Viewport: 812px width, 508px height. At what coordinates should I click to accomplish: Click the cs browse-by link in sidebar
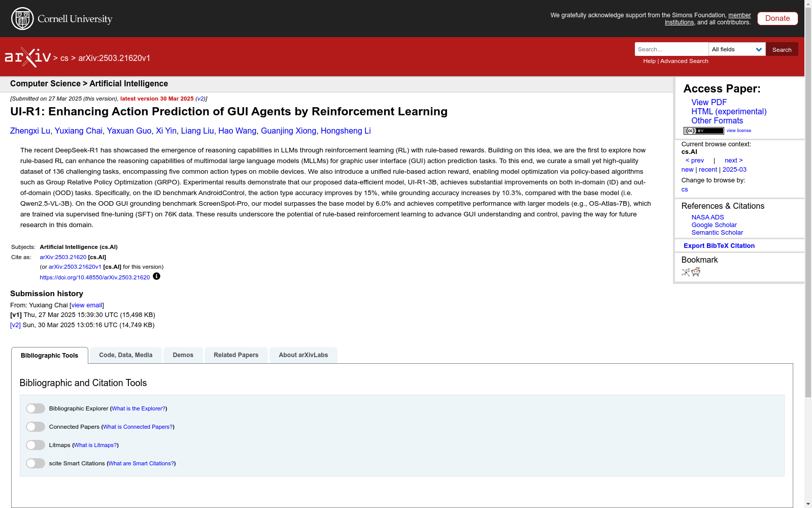click(x=685, y=189)
